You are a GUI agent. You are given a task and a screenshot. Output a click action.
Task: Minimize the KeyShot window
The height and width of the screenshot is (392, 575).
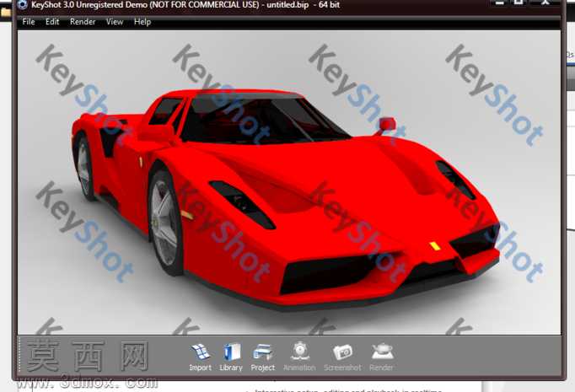coord(499,3)
